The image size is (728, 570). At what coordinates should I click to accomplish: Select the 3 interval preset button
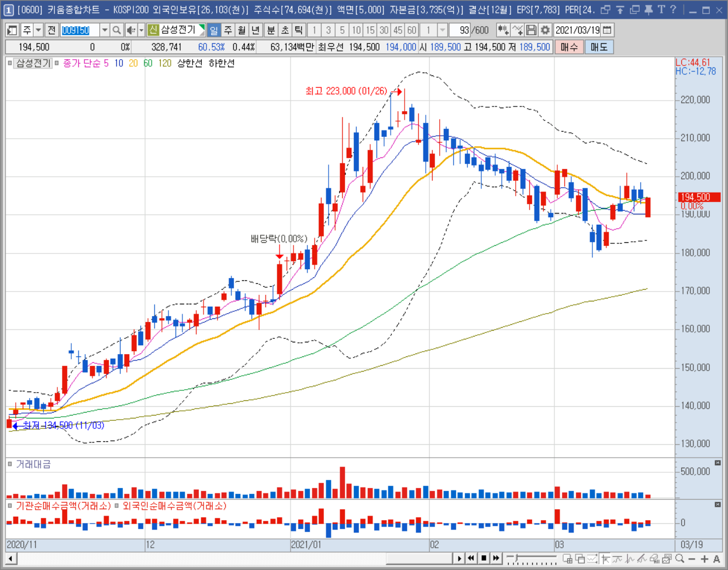(x=329, y=30)
